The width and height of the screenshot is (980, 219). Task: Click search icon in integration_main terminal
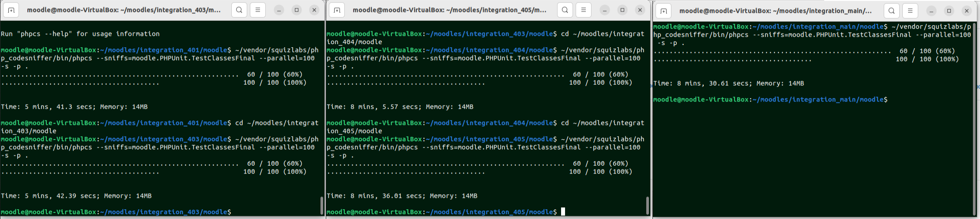tap(892, 11)
